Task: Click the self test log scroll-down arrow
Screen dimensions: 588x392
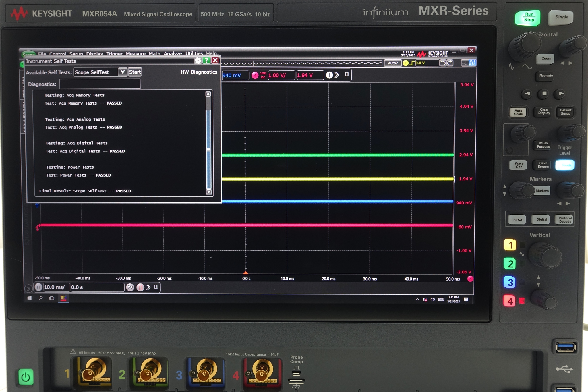Action: pos(209,192)
